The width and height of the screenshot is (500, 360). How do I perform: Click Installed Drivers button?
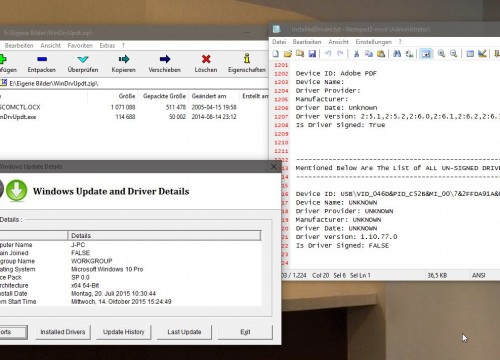[63, 332]
